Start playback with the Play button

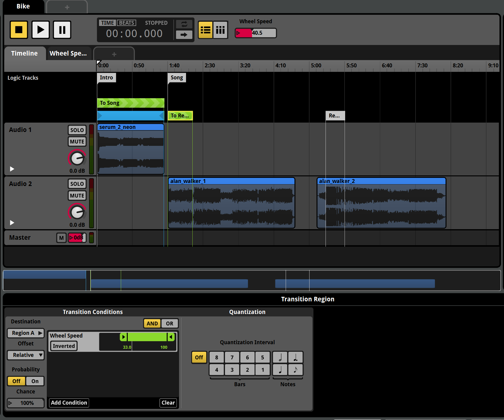click(x=40, y=30)
